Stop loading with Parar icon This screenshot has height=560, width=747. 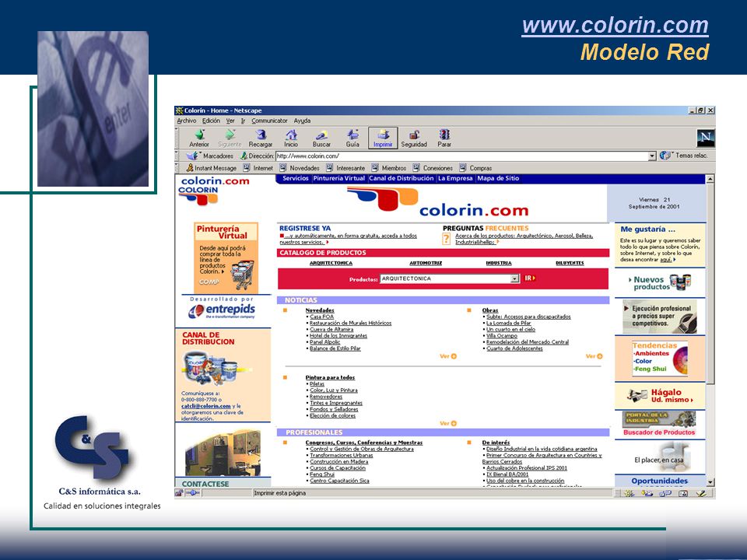pyautogui.click(x=444, y=135)
